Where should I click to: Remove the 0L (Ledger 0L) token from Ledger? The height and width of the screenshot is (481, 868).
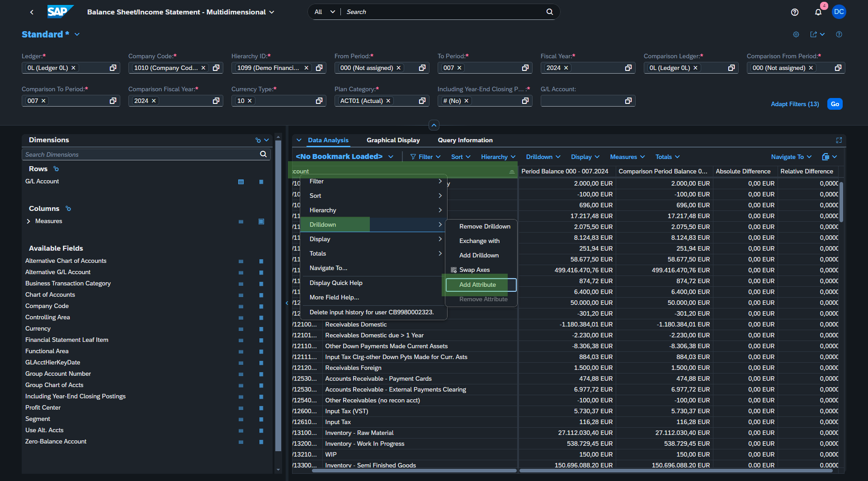pos(73,68)
